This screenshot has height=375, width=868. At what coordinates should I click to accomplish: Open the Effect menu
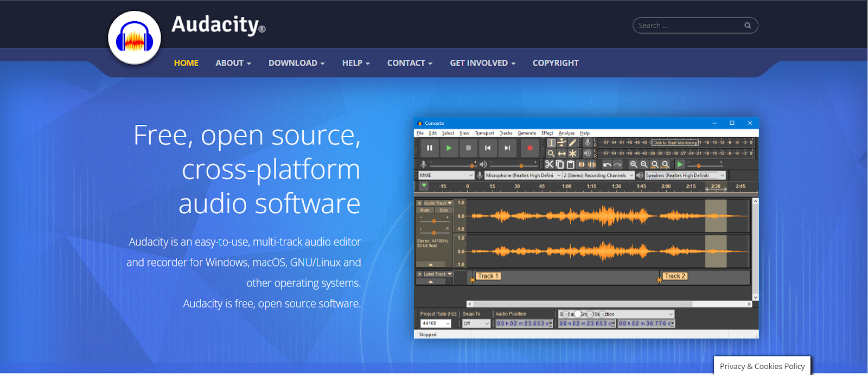(547, 133)
